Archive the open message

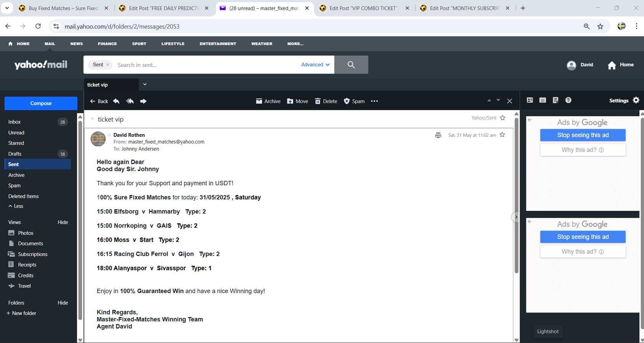point(268,101)
